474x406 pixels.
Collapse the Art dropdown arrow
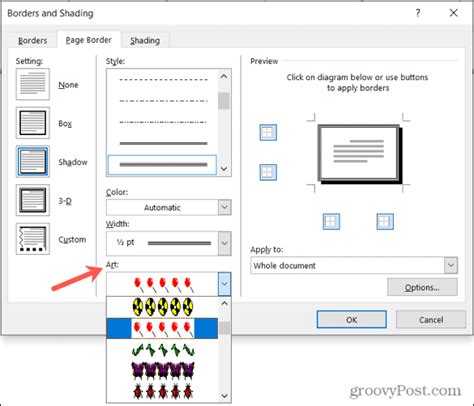pyautogui.click(x=224, y=284)
